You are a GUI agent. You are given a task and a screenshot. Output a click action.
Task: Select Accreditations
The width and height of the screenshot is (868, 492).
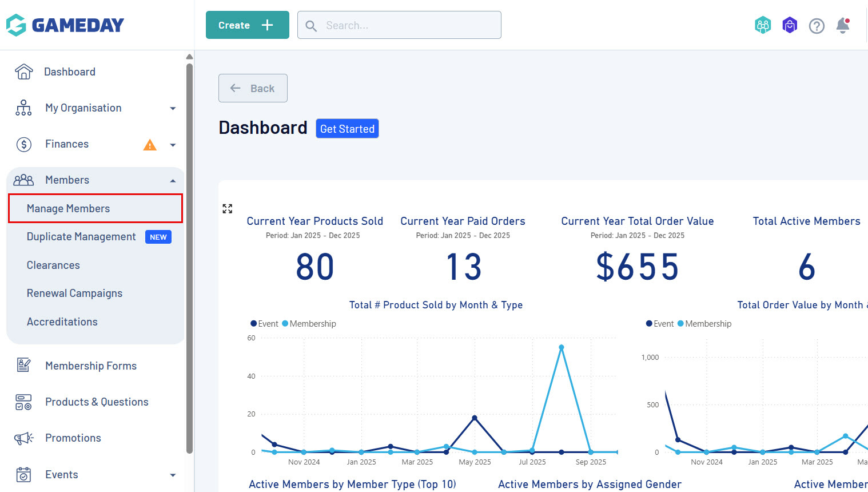[x=62, y=322]
